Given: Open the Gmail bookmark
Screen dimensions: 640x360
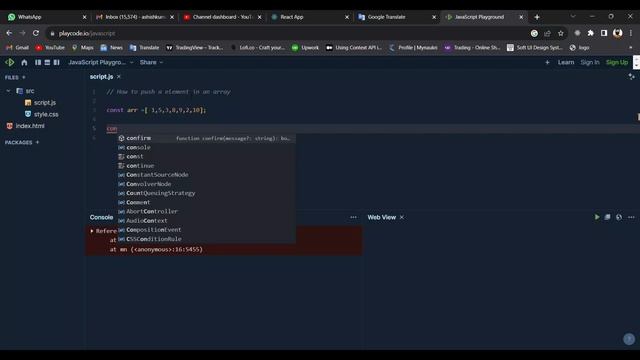Looking at the screenshot, I should 18,48.
